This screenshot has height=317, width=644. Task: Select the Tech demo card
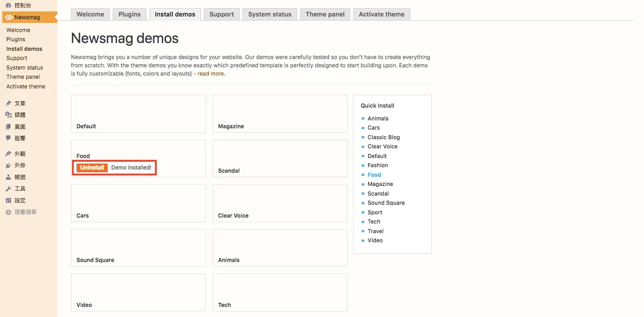pos(280,293)
